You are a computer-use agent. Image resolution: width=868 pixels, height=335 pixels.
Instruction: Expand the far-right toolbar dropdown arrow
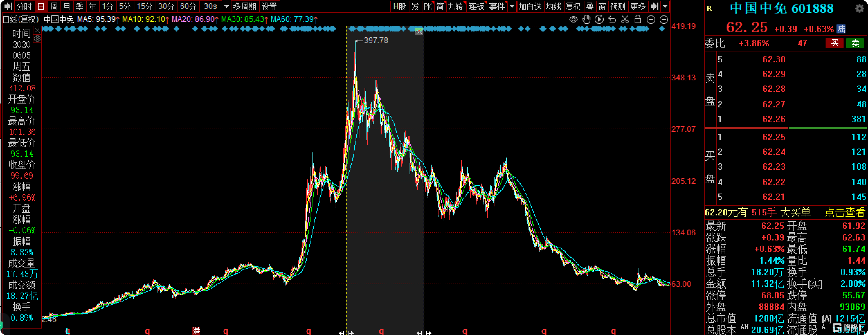[665, 6]
